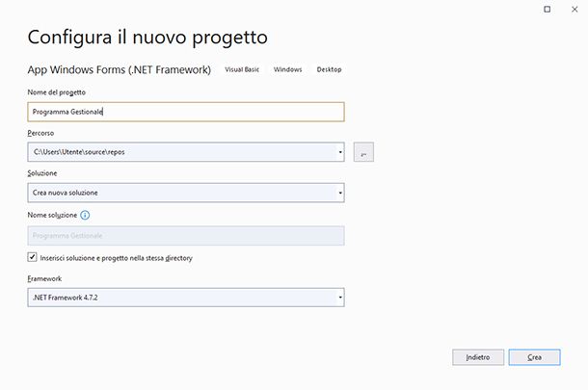Image resolution: width=588 pixels, height=390 pixels.
Task: Click the Desktop tag
Action: click(x=329, y=69)
